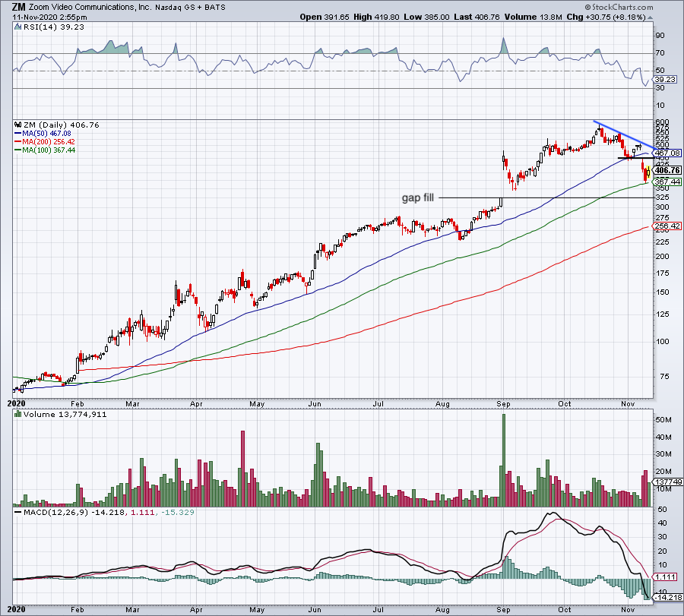Click the small triangle after the Chg value
The width and height of the screenshot is (684, 616).
click(650, 17)
